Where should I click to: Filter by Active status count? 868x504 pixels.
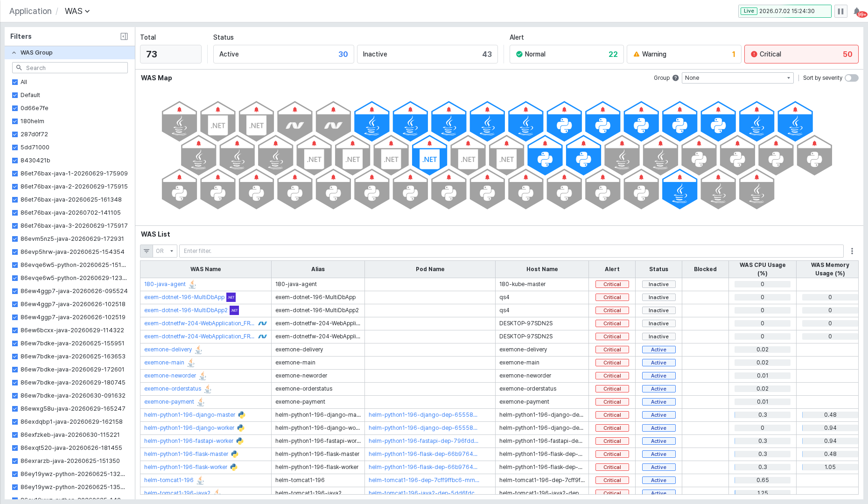(284, 54)
